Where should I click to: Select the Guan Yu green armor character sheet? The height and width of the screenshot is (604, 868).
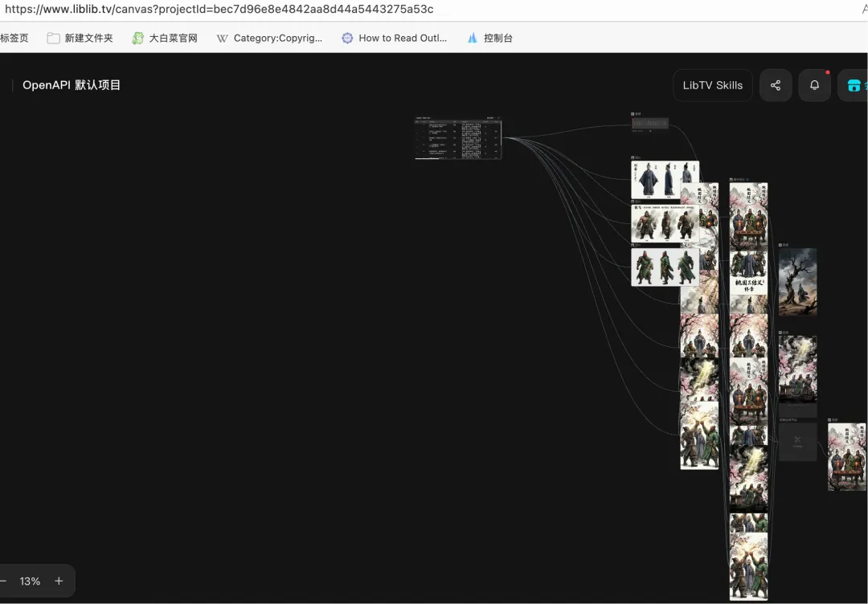tap(665, 267)
